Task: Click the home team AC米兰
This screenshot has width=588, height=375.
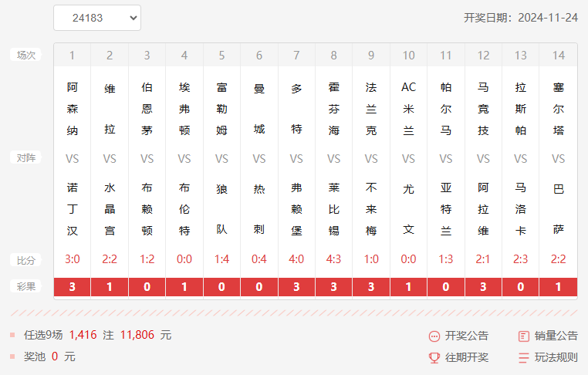Action: [x=408, y=109]
